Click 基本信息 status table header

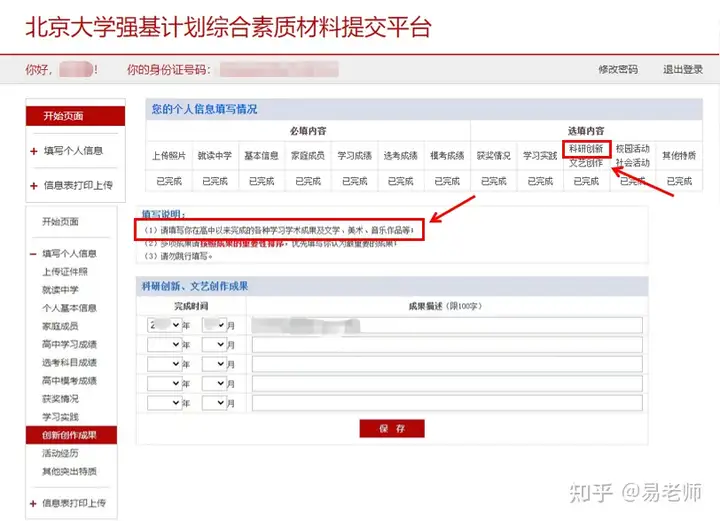[261, 156]
